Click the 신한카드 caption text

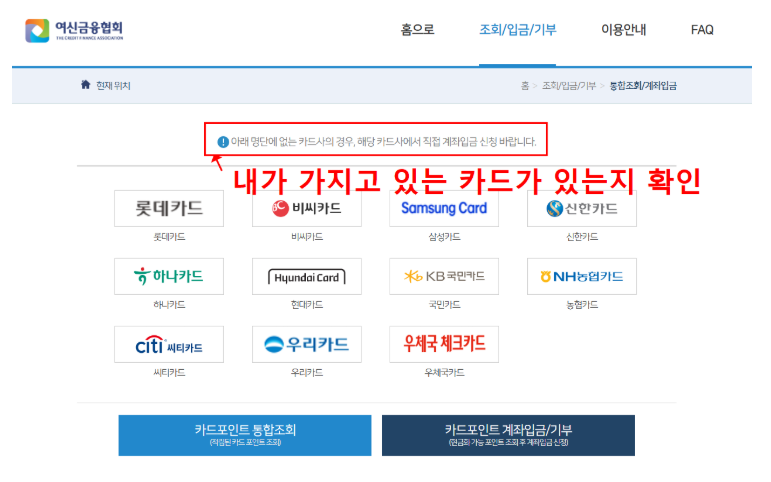(582, 237)
